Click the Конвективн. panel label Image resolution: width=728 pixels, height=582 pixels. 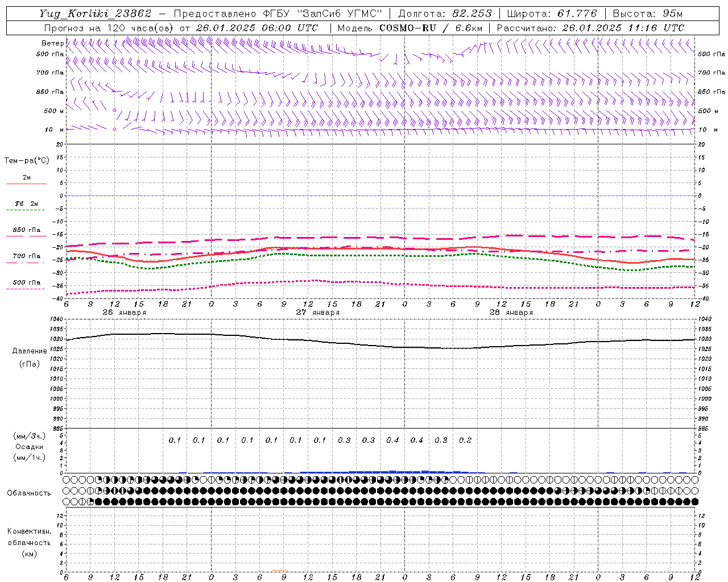29,531
